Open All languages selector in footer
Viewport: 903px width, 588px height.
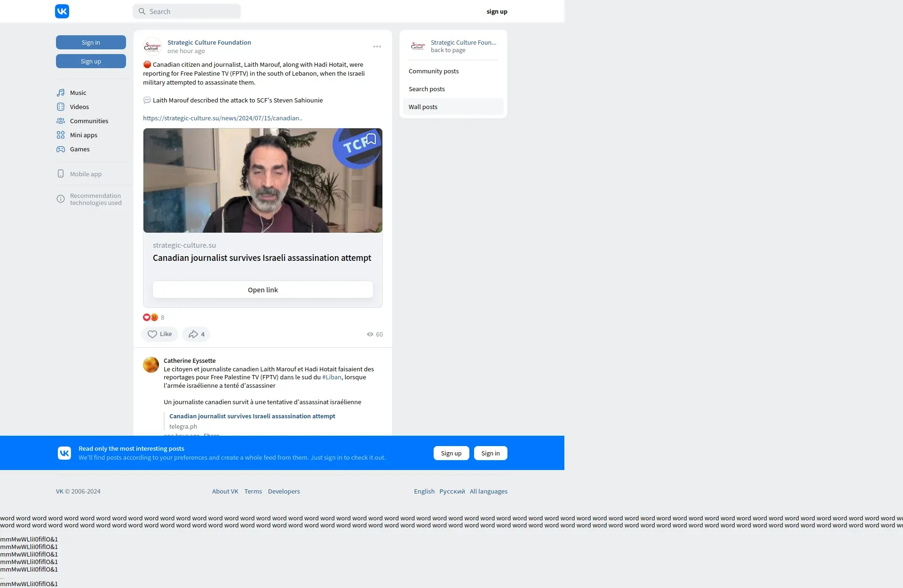pos(488,491)
